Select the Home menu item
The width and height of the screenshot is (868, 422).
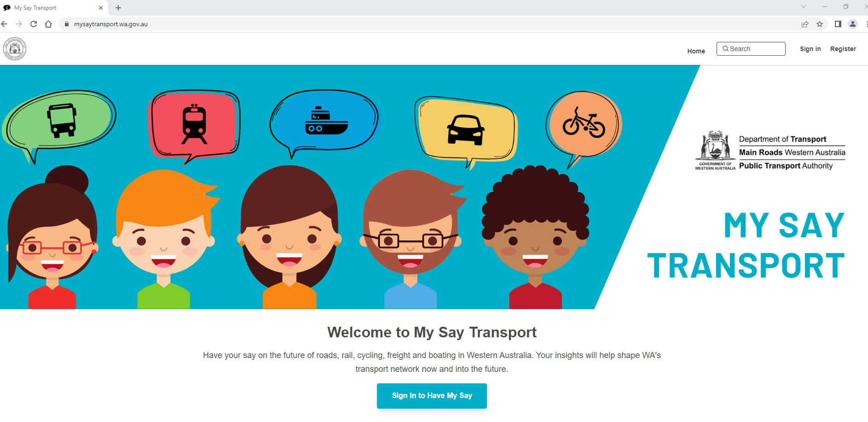point(696,51)
